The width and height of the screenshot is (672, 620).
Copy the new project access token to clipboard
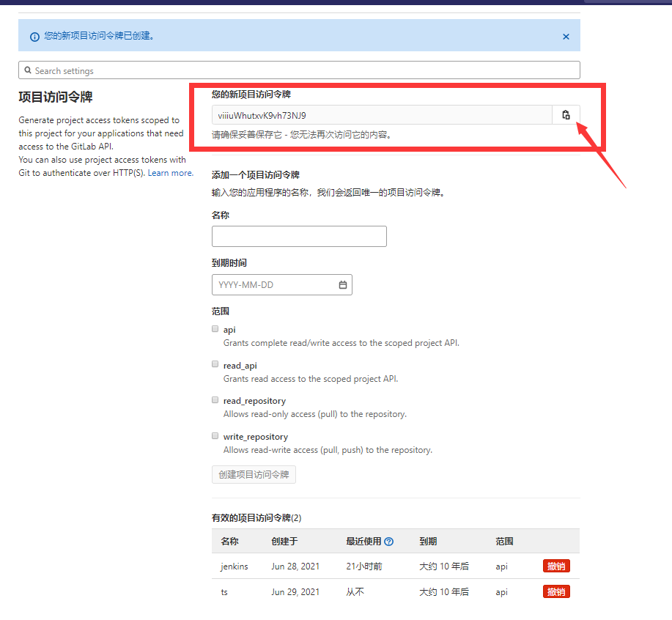(x=565, y=114)
